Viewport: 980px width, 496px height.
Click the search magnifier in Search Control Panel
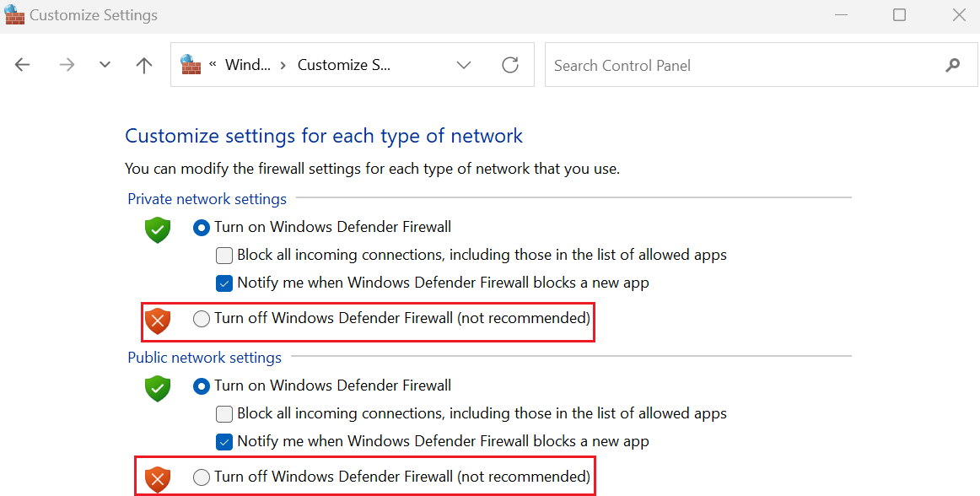[x=952, y=64]
